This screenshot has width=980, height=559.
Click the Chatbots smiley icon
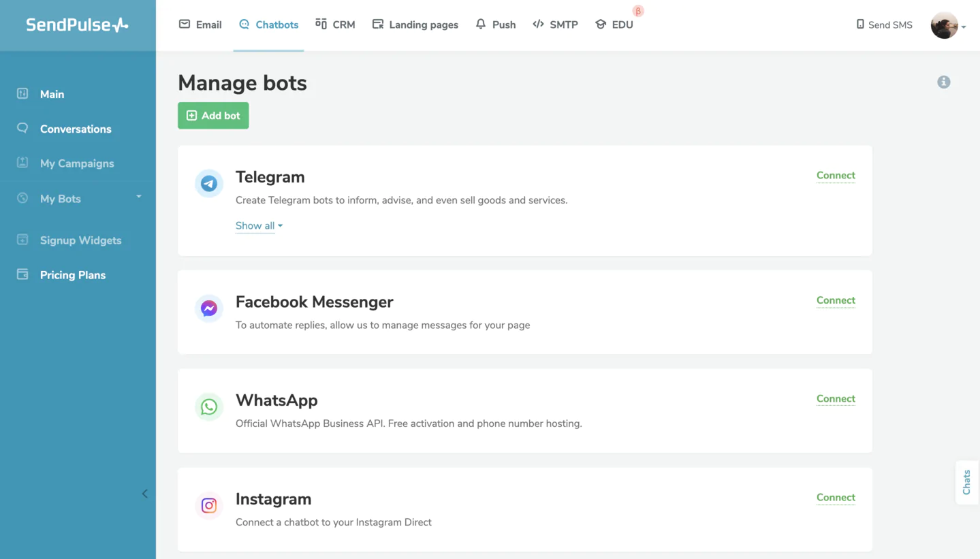[244, 24]
